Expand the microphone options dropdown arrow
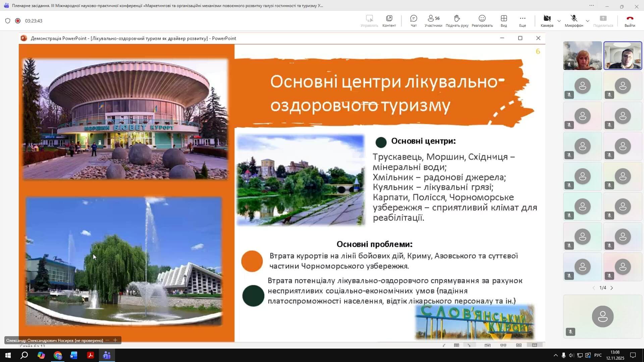The width and height of the screenshot is (644, 362). (587, 21)
